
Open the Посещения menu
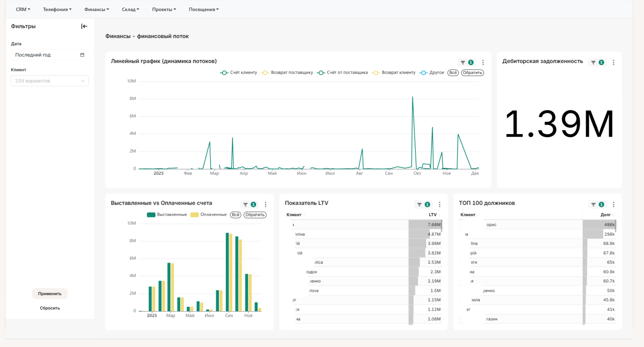204,9
